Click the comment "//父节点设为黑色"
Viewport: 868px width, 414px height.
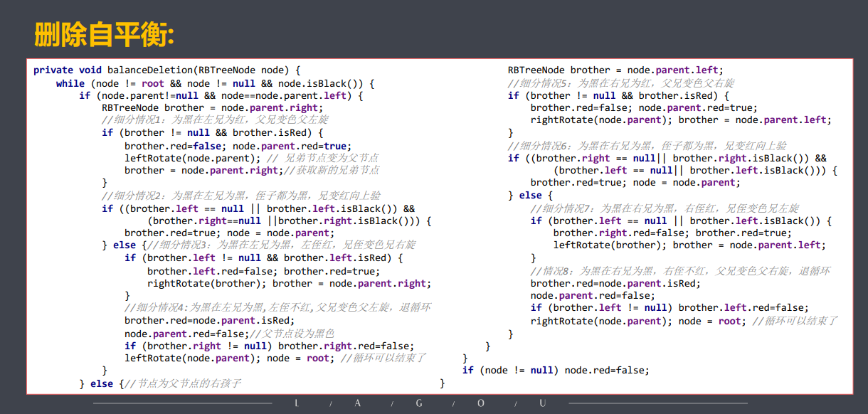[292, 334]
